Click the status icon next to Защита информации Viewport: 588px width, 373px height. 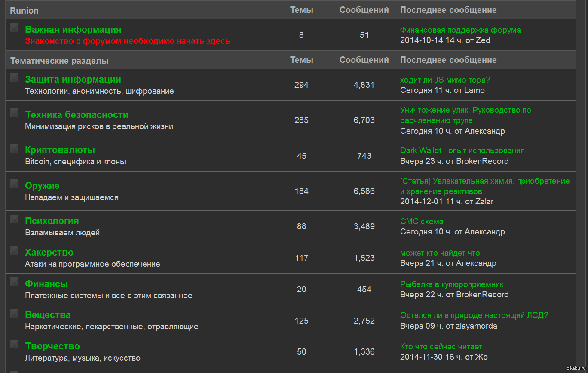coord(14,77)
